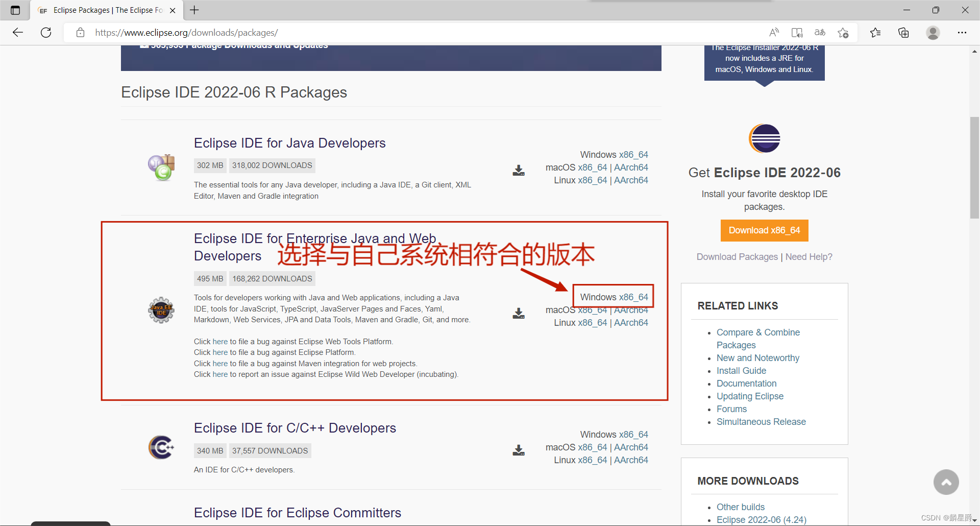Click 'here' for Maven integration bug
Screen dimensions: 980x526
pos(220,364)
